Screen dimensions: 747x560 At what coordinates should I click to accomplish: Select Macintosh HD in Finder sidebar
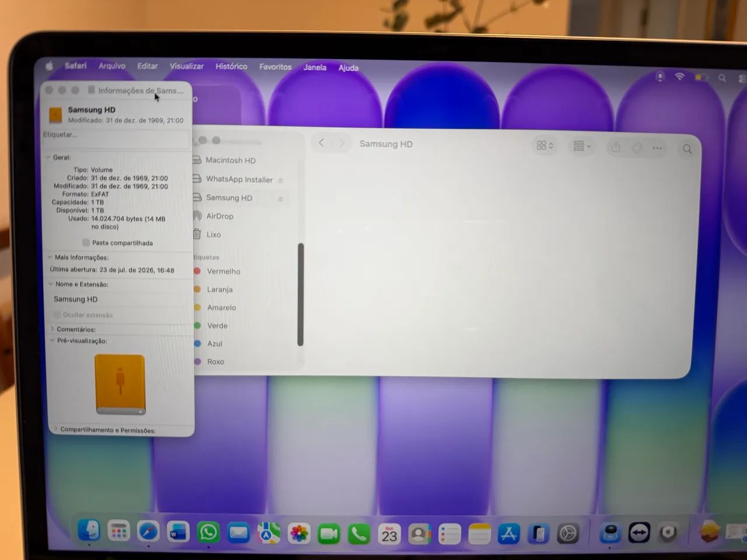tap(231, 160)
